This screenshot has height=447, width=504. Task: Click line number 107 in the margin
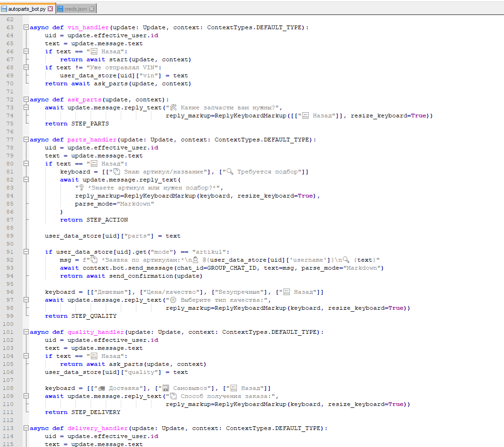pyautogui.click(x=8, y=380)
